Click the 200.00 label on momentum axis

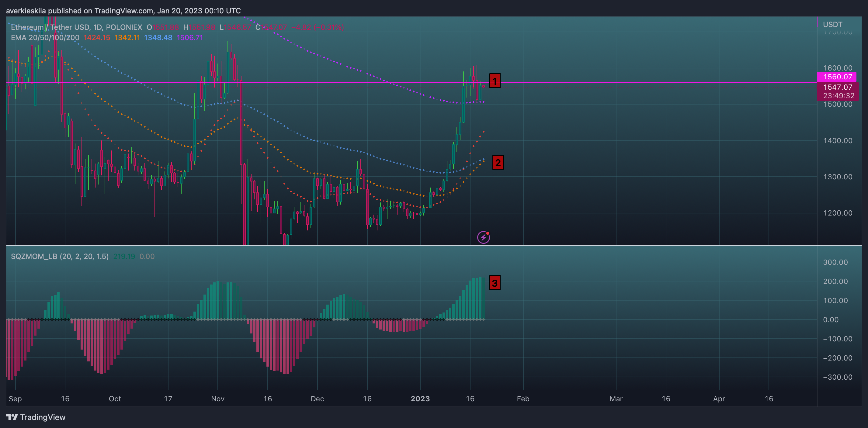point(835,281)
